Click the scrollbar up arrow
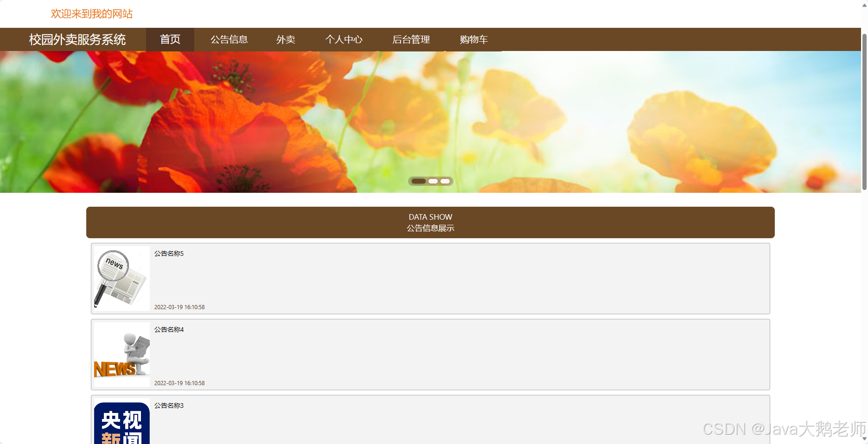 click(864, 5)
